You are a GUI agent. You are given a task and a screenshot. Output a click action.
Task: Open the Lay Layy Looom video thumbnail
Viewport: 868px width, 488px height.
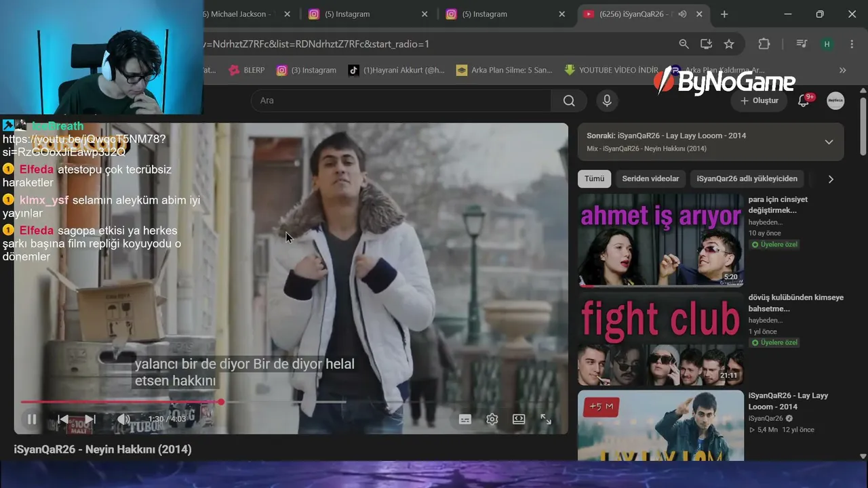tap(660, 426)
